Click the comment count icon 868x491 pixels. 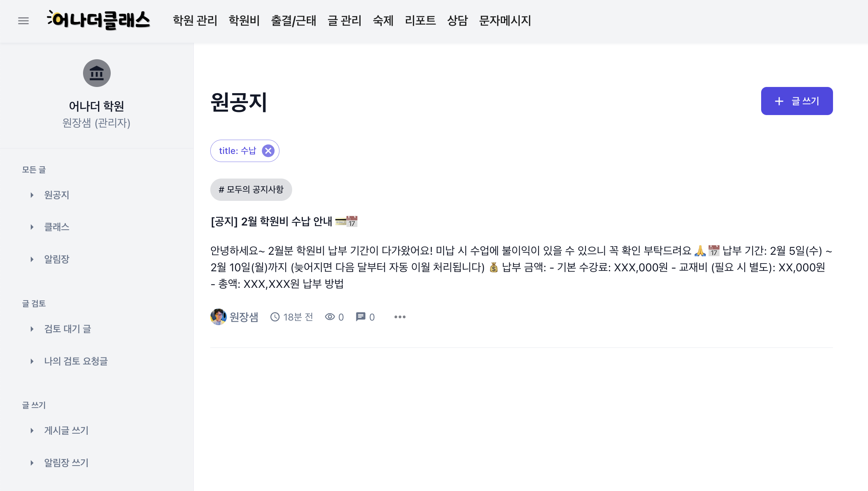(x=361, y=317)
